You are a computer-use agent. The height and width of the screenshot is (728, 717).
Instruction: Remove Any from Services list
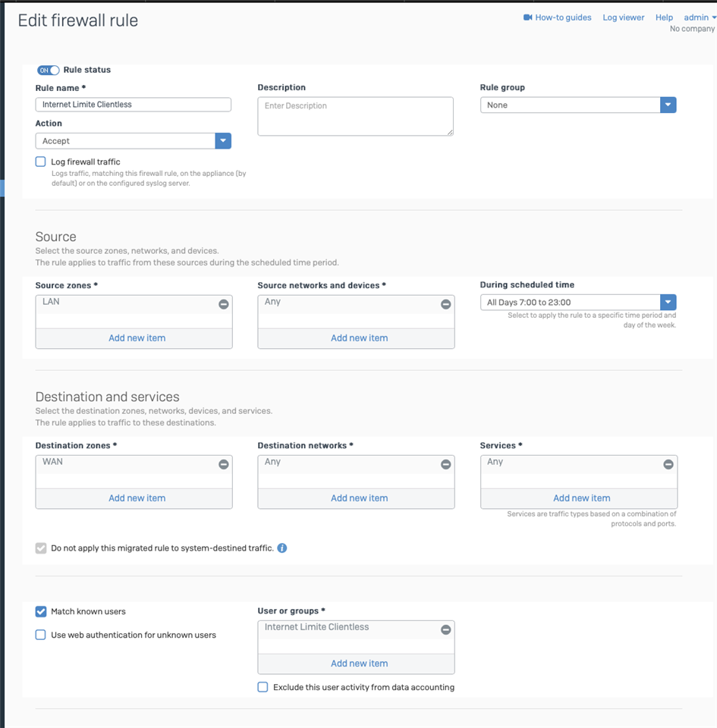[668, 464]
